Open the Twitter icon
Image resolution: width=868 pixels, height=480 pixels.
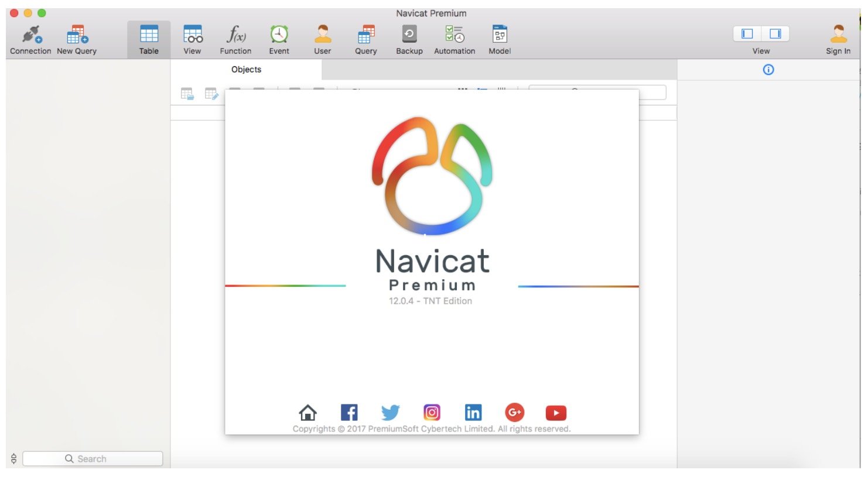(x=391, y=413)
